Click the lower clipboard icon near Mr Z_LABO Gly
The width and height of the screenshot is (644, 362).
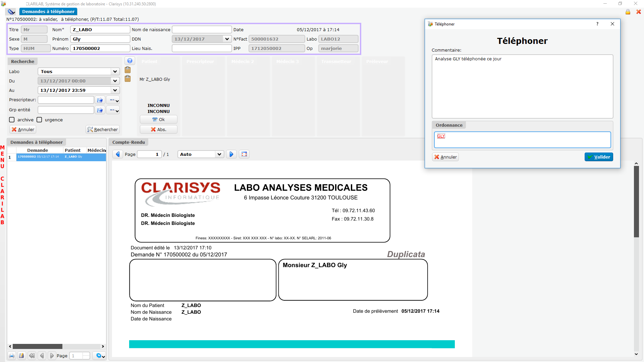(128, 78)
